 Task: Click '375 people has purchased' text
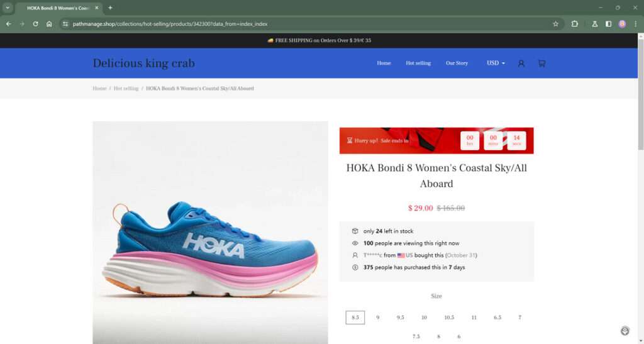tap(414, 267)
